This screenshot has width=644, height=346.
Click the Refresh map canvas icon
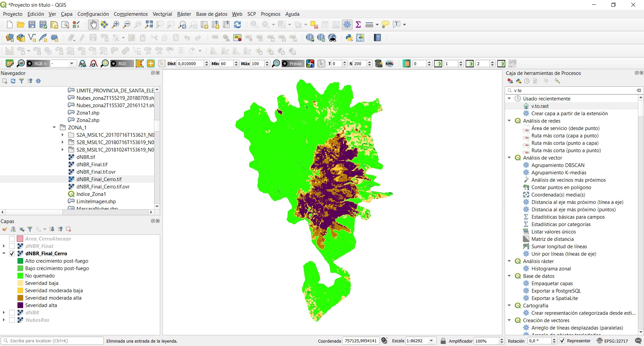[x=237, y=25]
